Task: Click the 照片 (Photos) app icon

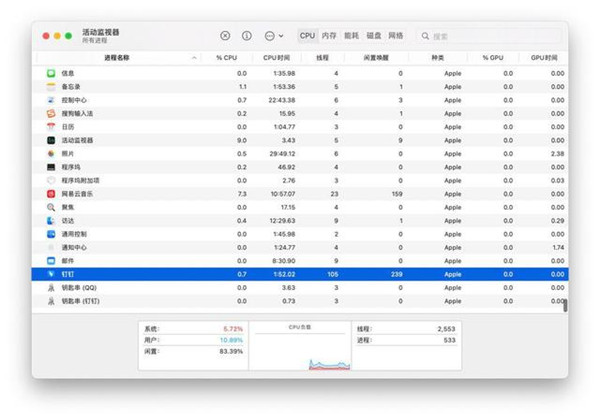Action: (50, 153)
